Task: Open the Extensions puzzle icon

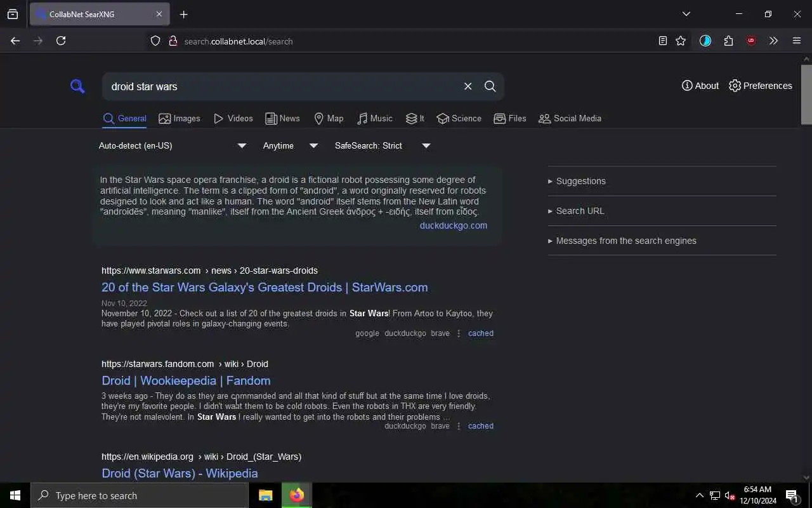Action: pos(728,41)
